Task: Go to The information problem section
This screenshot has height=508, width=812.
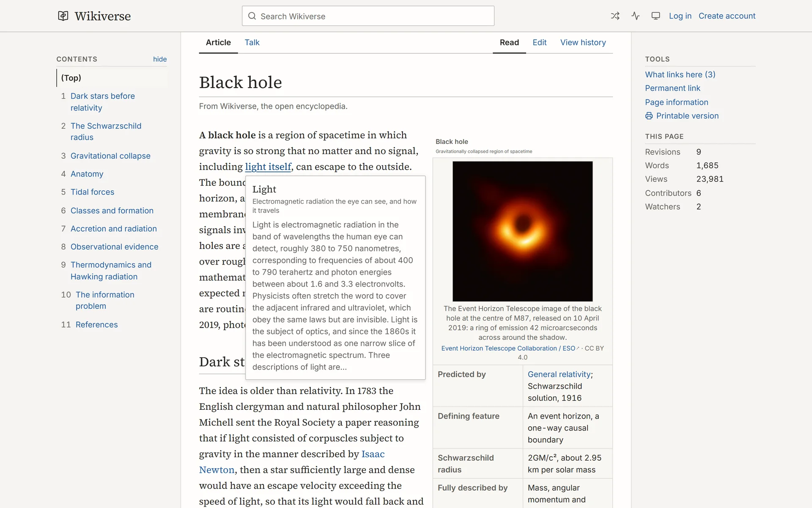Action: [x=105, y=300]
